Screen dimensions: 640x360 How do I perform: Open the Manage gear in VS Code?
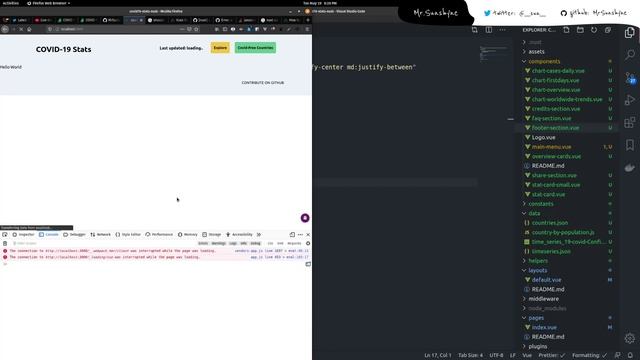point(630,338)
